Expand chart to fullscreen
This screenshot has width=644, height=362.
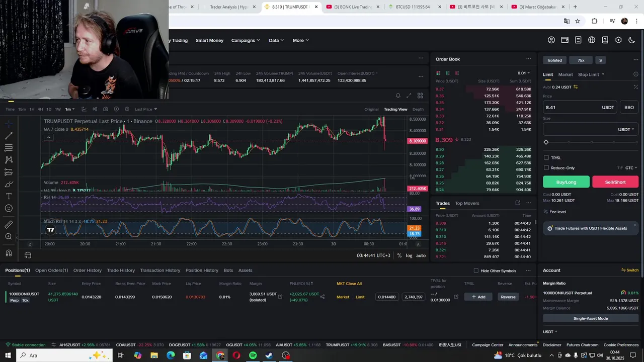[x=409, y=96]
